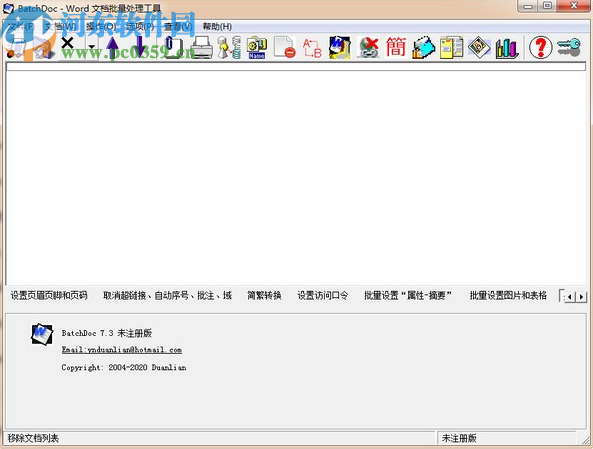Screen dimensions: 593x449
Task: Click the 'Copyright: 2004-2020 Duanlian' text
Action: click(x=124, y=367)
